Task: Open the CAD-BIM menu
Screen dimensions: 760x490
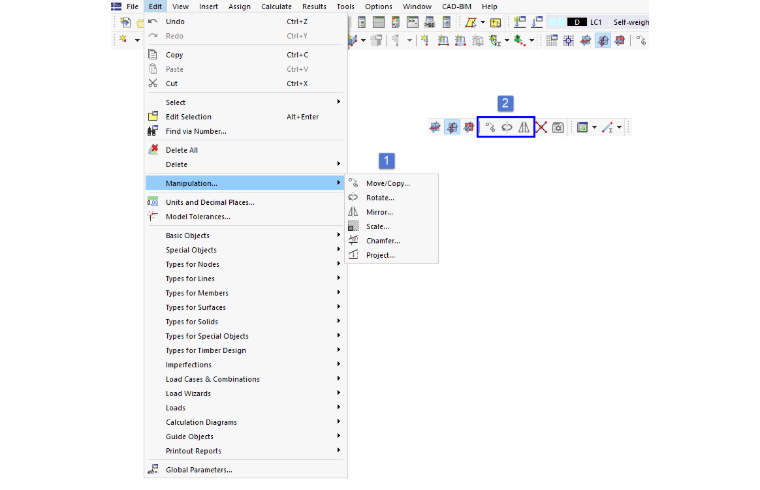Action: click(457, 6)
